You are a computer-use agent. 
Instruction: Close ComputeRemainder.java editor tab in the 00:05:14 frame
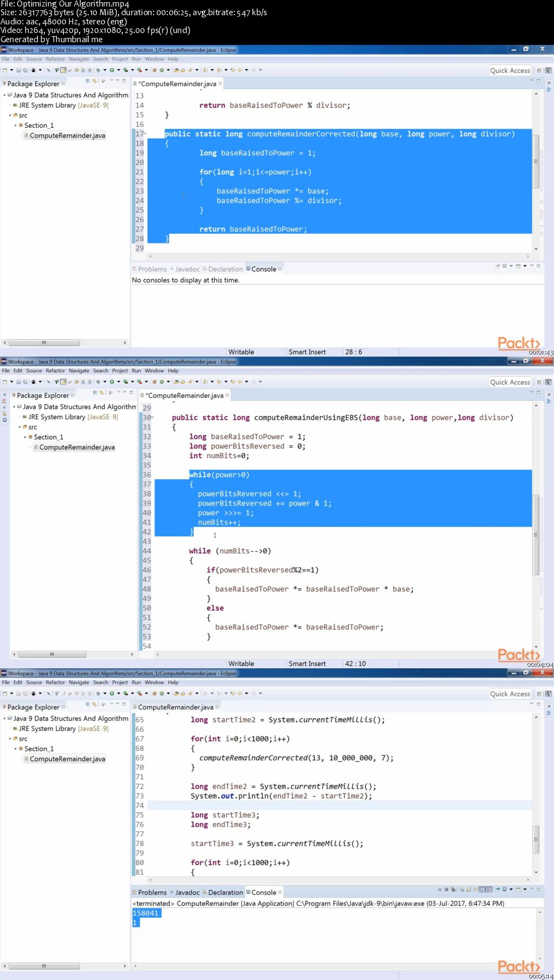tap(217, 707)
